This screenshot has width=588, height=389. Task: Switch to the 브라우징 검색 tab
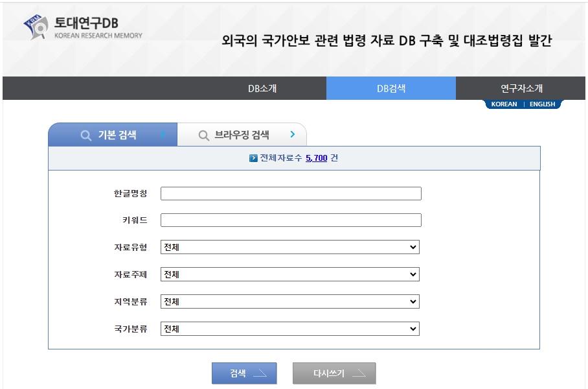pos(242,135)
